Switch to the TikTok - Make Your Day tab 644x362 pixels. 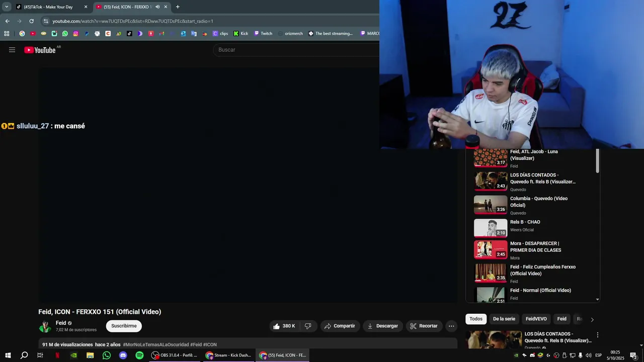pyautogui.click(x=52, y=7)
